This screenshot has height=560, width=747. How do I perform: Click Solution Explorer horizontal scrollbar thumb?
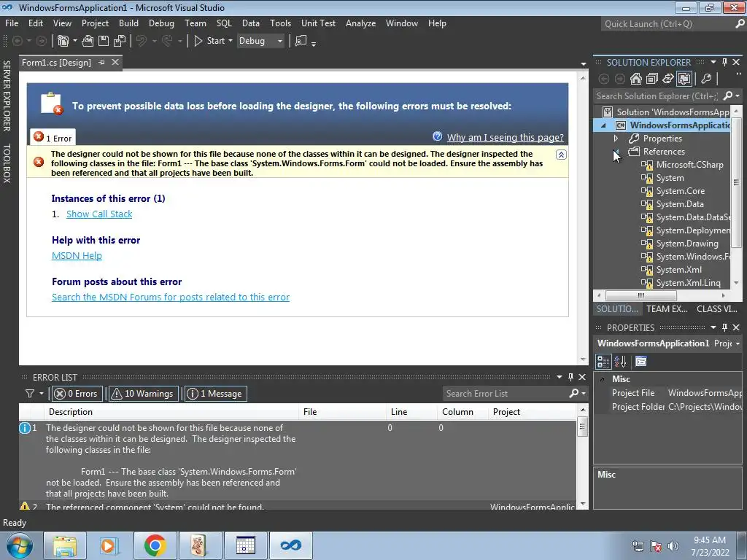(x=640, y=296)
